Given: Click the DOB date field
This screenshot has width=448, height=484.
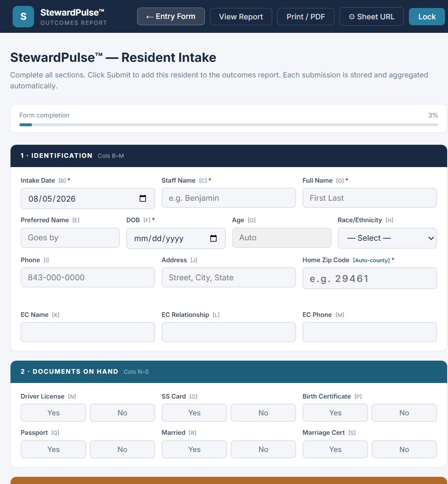Looking at the screenshot, I should (176, 238).
